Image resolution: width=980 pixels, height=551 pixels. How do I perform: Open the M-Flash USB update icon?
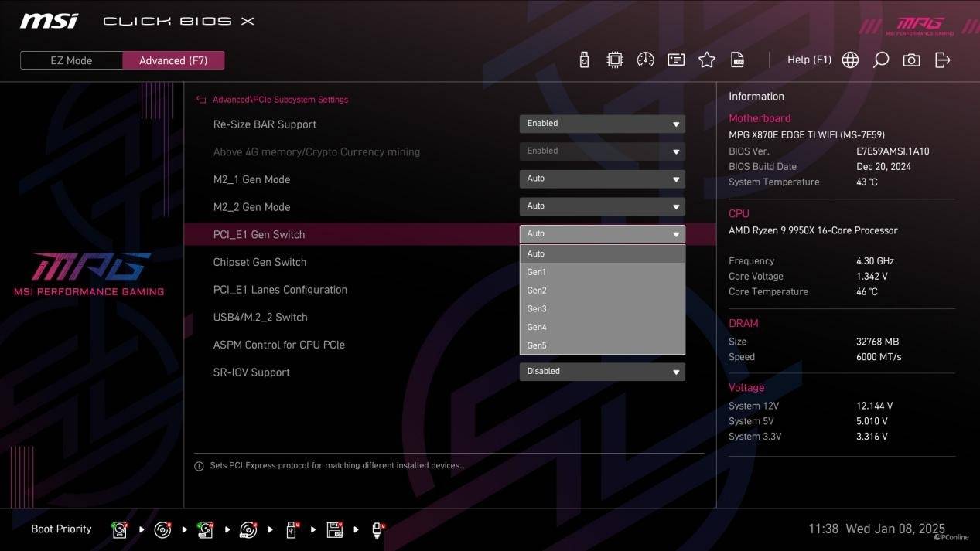click(584, 60)
